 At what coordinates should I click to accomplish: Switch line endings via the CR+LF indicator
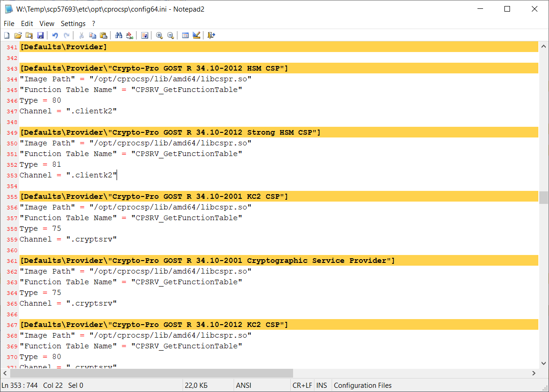tap(302, 385)
